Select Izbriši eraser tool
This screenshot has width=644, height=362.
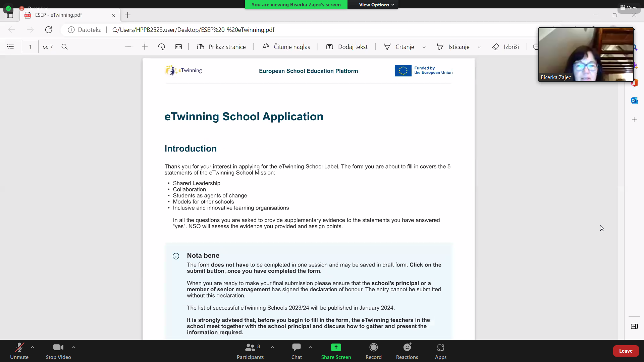[505, 47]
